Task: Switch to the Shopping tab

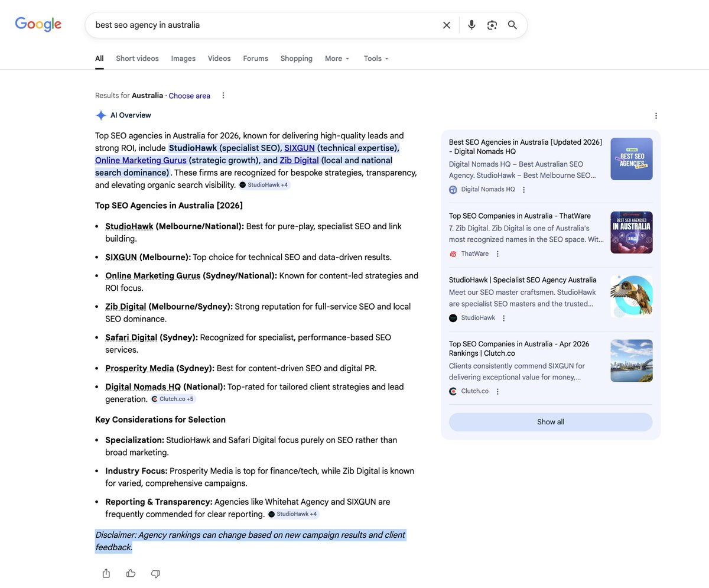Action: (296, 58)
